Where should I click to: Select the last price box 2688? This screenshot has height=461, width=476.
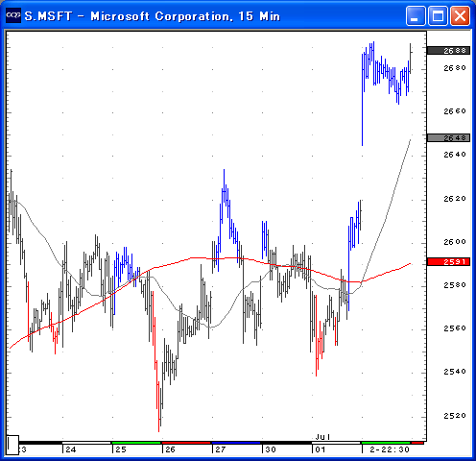[448, 50]
